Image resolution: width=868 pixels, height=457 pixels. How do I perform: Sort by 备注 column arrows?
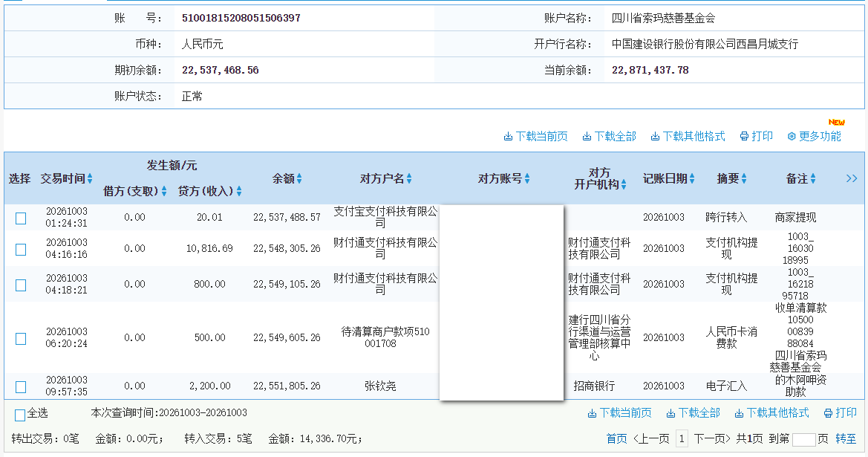pyautogui.click(x=813, y=178)
